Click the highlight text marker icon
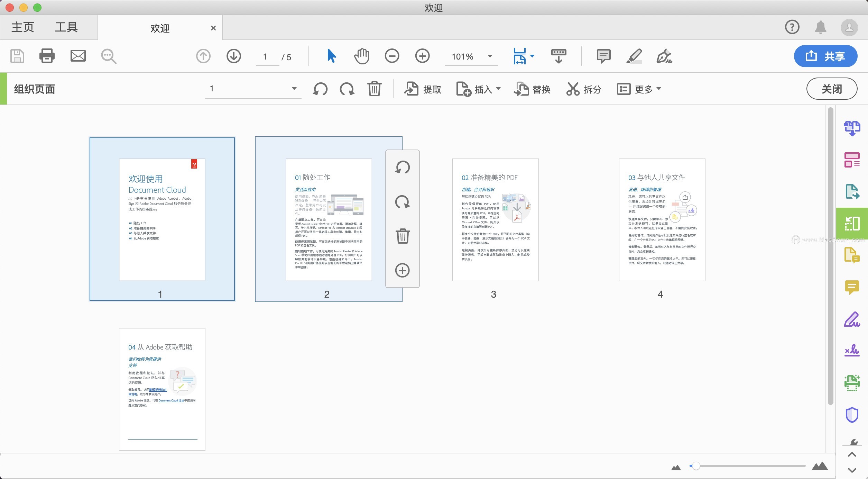The height and width of the screenshot is (479, 868). tap(634, 56)
